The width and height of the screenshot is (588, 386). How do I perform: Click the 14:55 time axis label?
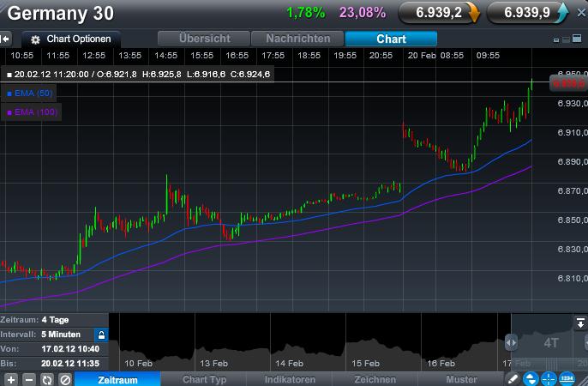tap(165, 56)
